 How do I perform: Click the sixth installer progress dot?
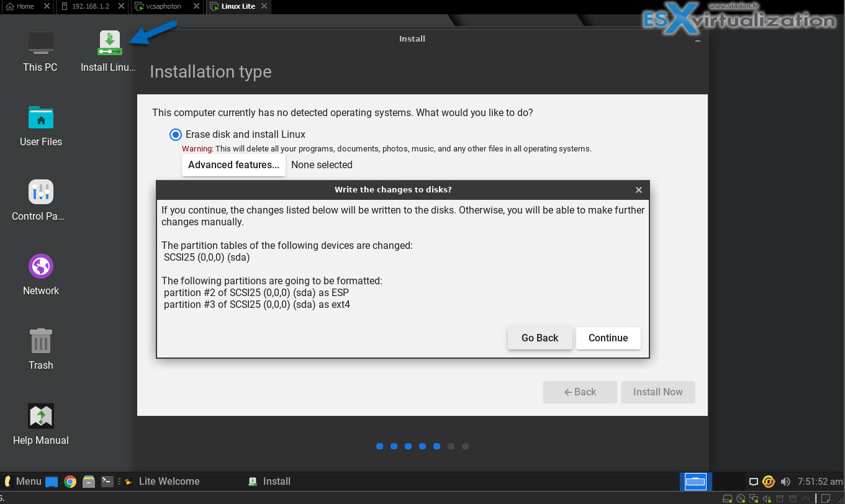(x=451, y=446)
